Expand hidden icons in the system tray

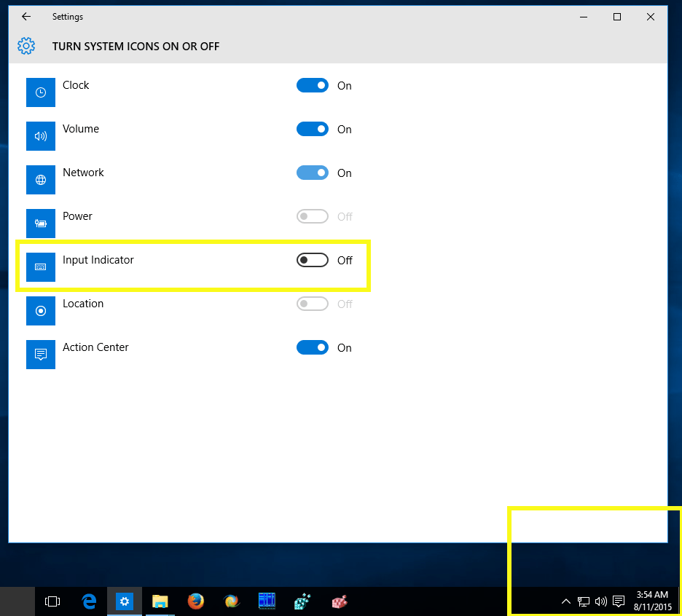pos(566,601)
